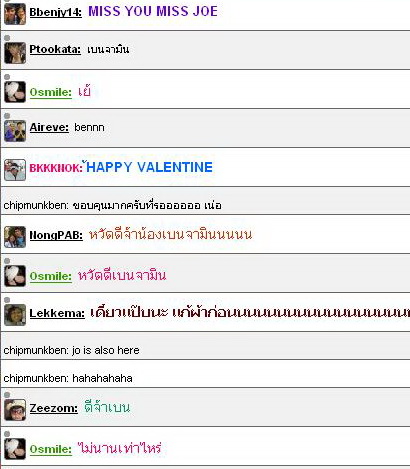Click the small gray dot above Ptookata's avatar
This screenshot has height=469, width=410.
7,38
